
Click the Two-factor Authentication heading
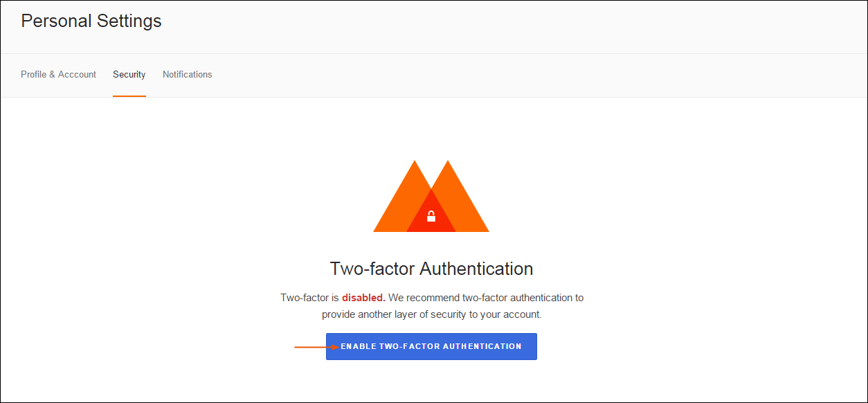coord(431,269)
